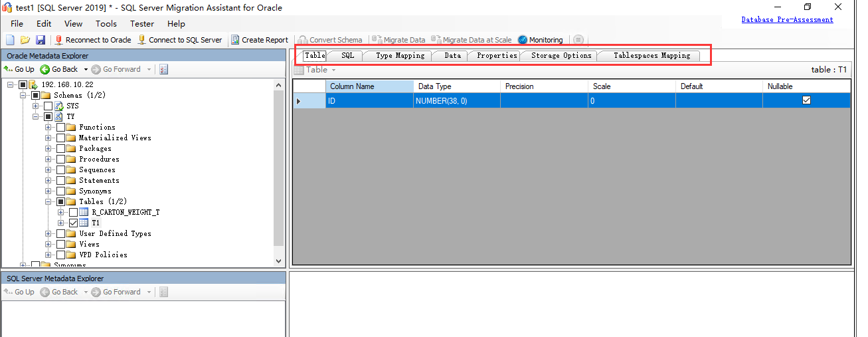
Task: Click the Stop icon after Monitoring
Action: 578,40
